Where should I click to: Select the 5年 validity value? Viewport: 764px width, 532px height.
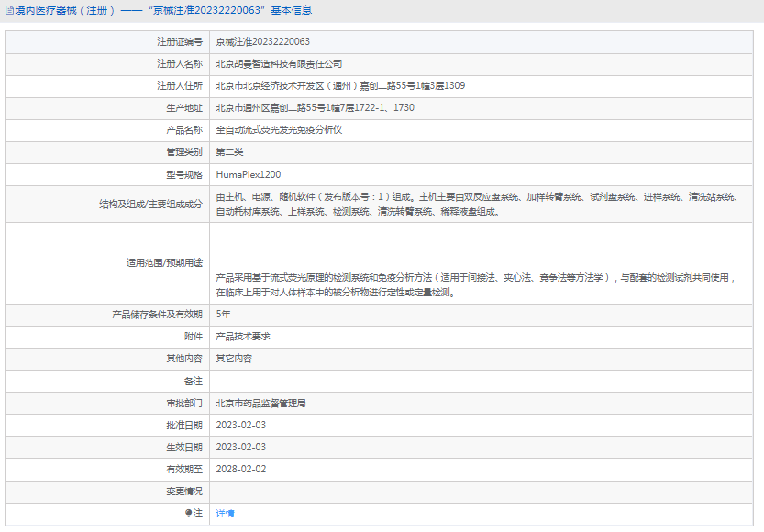click(x=223, y=315)
